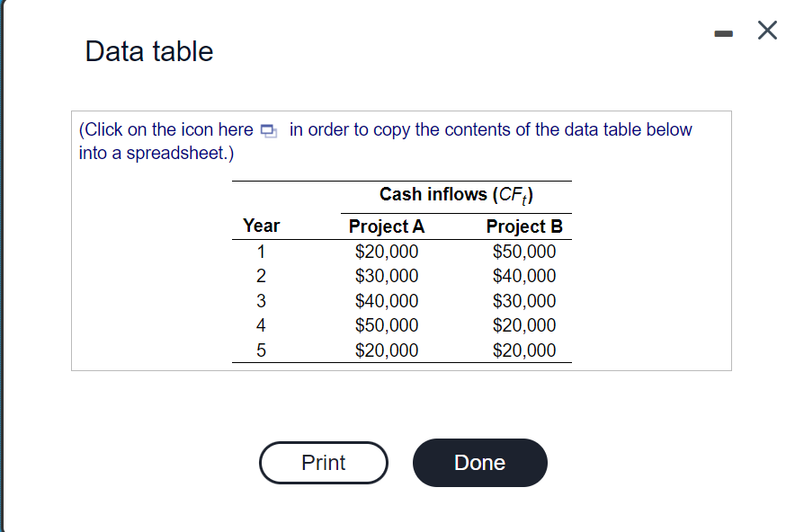
Task: Click the Cash inflows header
Action: (458, 194)
